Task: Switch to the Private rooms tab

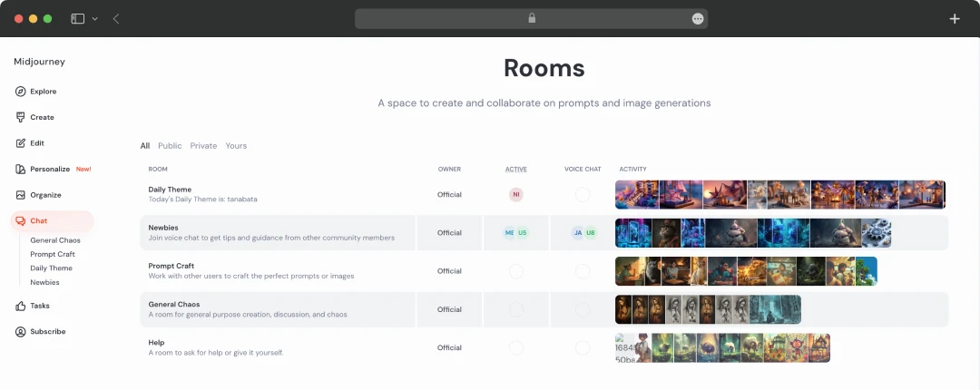Action: point(204,146)
